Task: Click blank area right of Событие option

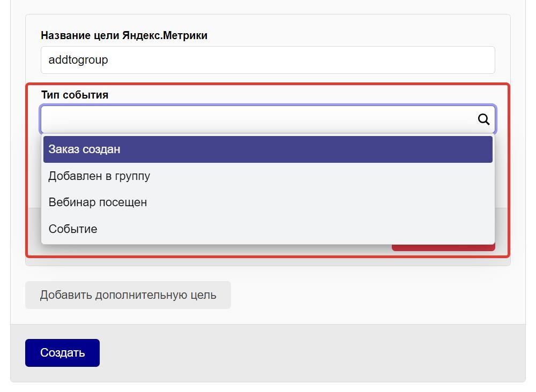Action: pyautogui.click(x=294, y=229)
